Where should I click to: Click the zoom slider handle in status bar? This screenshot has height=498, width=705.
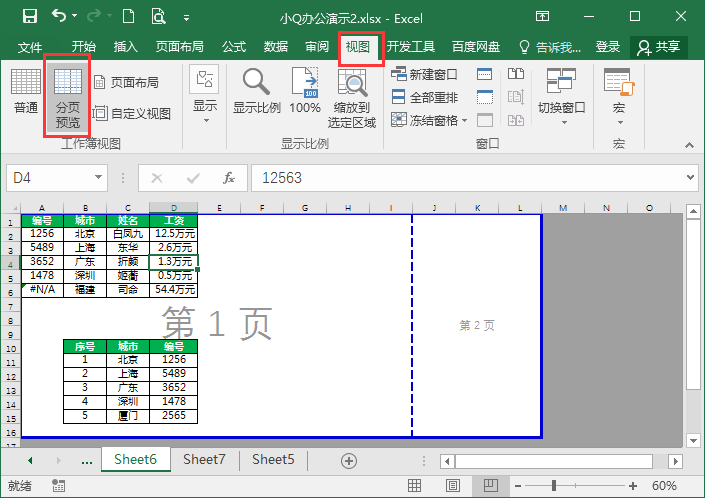554,485
